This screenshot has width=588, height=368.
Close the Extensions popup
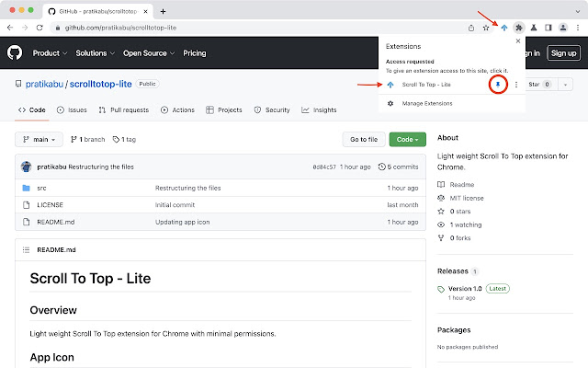point(518,40)
